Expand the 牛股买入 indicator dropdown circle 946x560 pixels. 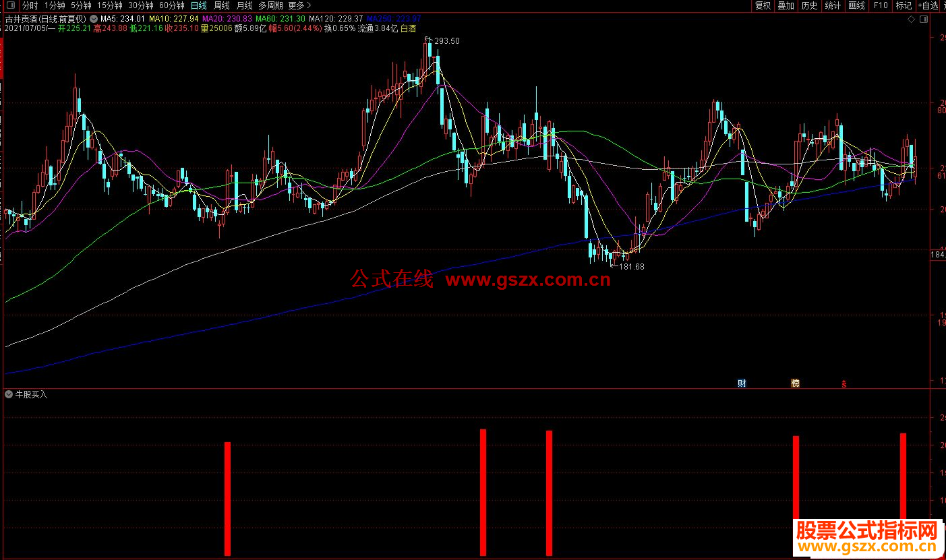pos(9,394)
